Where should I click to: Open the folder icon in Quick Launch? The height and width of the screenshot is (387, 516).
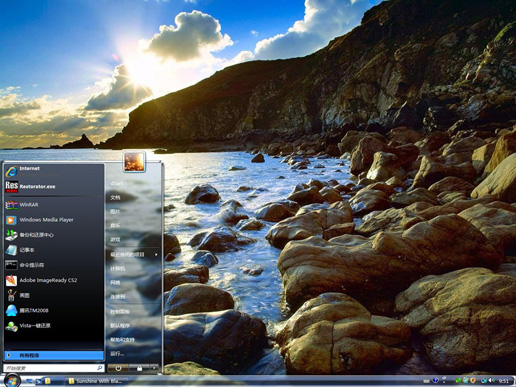pyautogui.click(x=48, y=381)
